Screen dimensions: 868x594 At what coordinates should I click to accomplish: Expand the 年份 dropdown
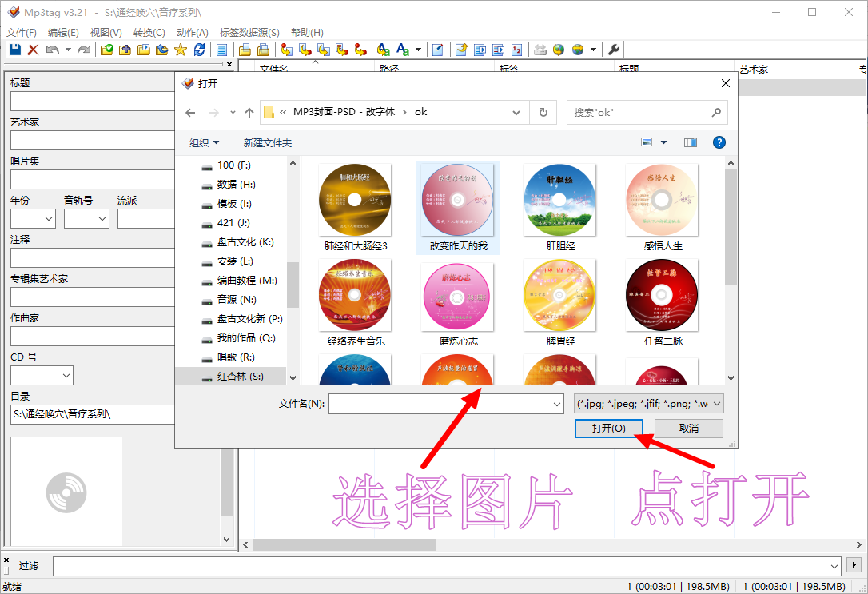click(49, 219)
